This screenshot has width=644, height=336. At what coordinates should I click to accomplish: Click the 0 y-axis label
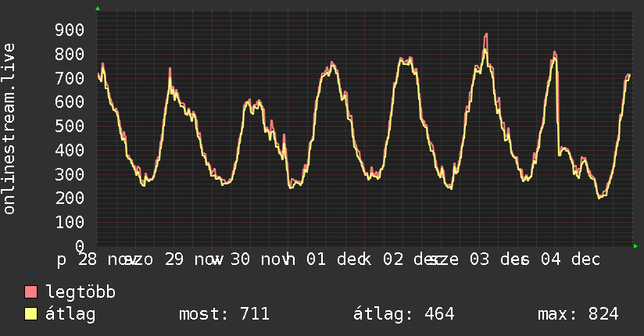[80, 246]
